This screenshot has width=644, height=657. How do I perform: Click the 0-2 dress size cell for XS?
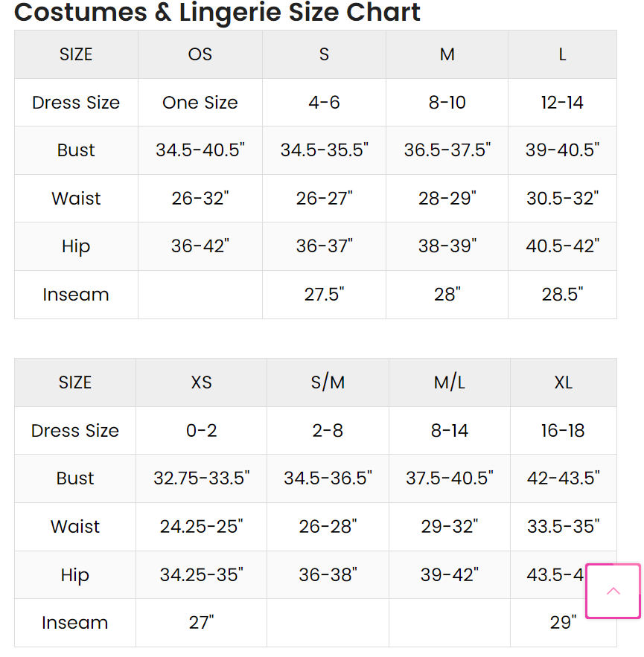point(201,431)
